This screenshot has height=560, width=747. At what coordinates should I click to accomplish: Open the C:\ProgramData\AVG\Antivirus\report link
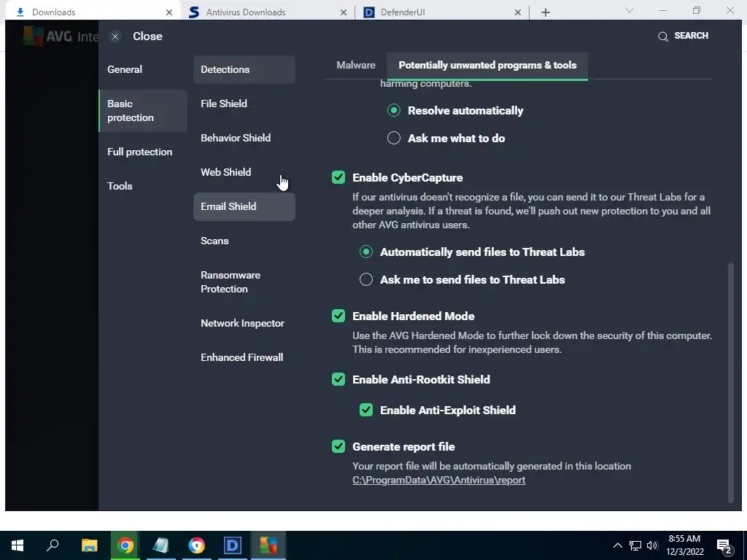point(438,480)
